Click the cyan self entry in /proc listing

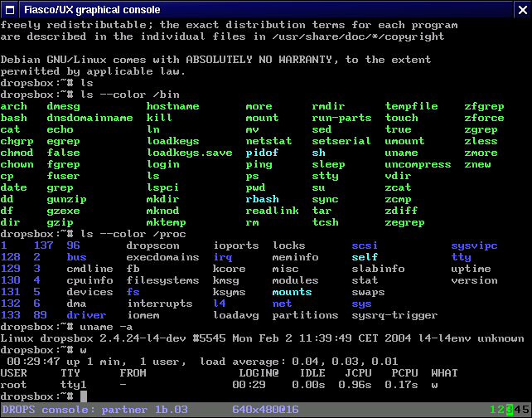coord(365,257)
